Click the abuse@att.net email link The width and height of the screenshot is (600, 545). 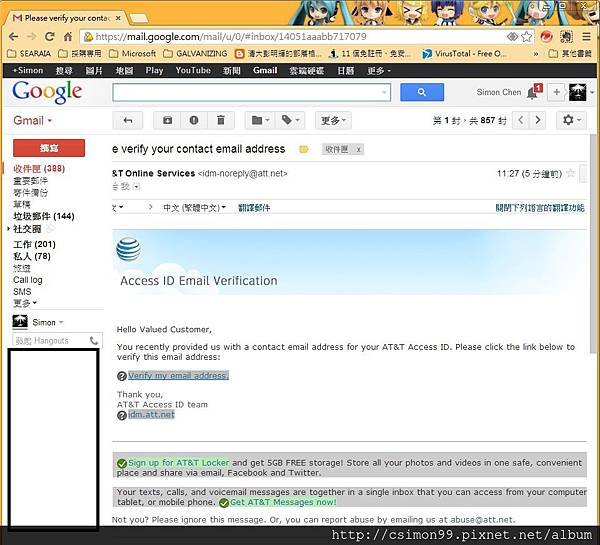pyautogui.click(x=481, y=520)
